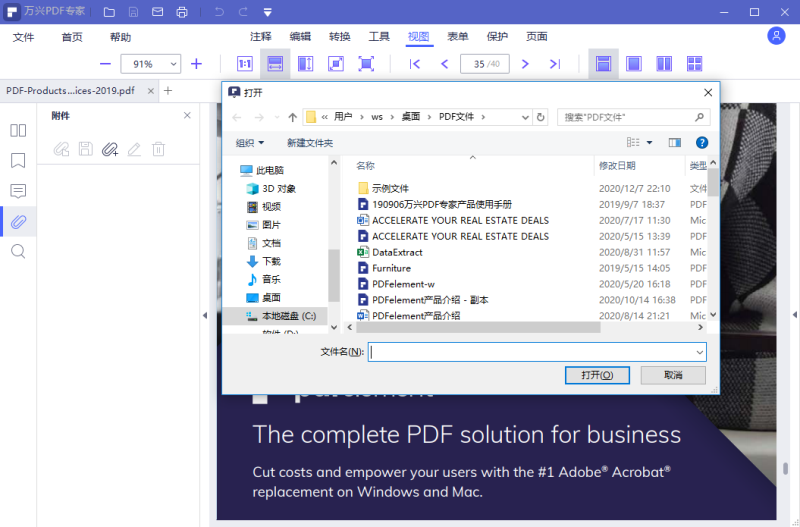Screen dimensions: 800x527
Task: Select the fit width view icon
Action: [275, 64]
